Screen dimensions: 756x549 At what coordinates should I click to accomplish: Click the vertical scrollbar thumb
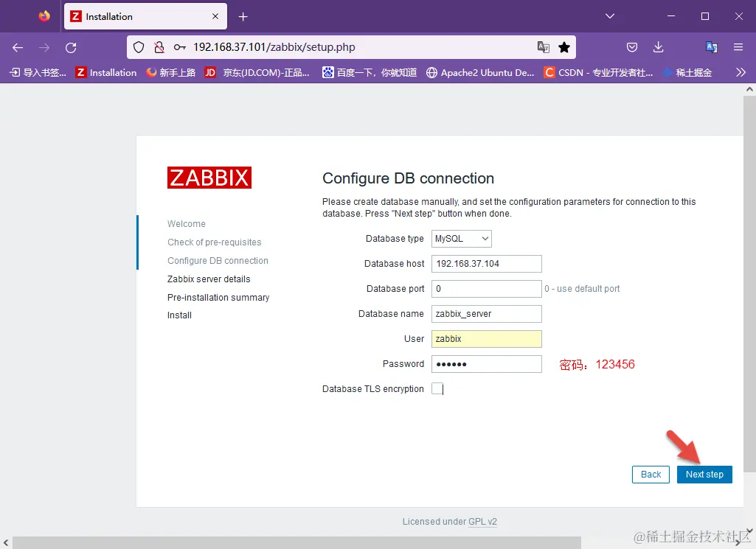tap(749, 284)
